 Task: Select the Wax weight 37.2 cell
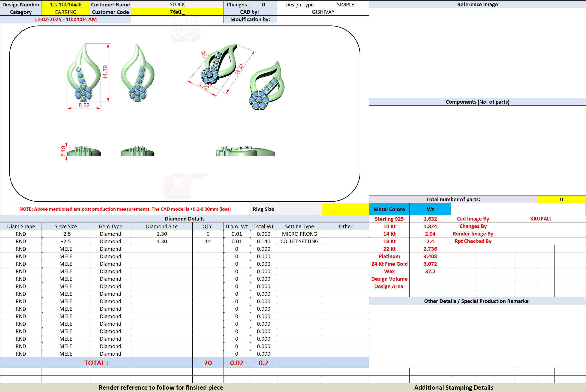[430, 271]
